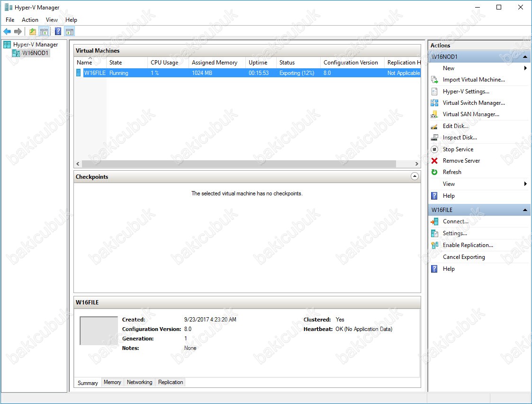The image size is (532, 404).
Task: Sort by the State column header
Action: [127, 63]
